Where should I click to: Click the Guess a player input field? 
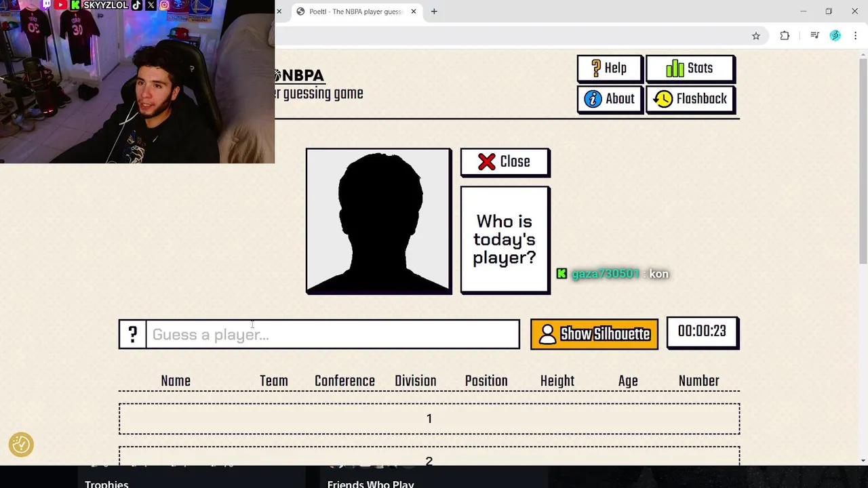tap(333, 334)
